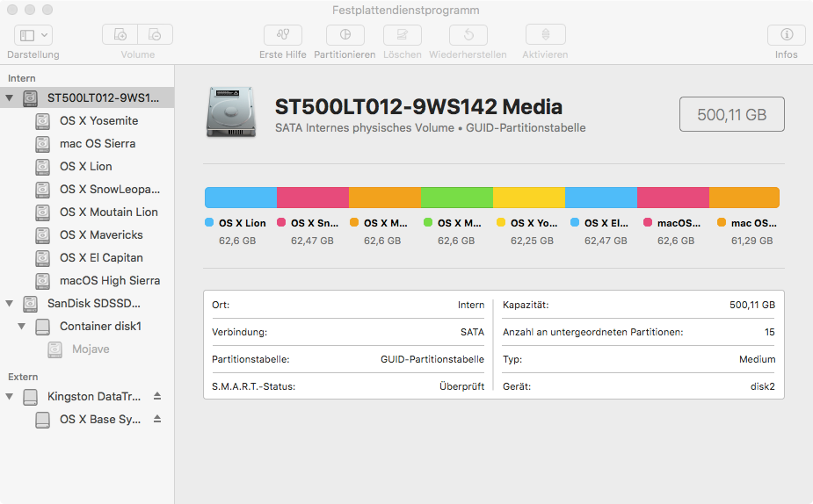Collapse the Kingston DataTr drive tree
The width and height of the screenshot is (813, 504).
(10, 397)
